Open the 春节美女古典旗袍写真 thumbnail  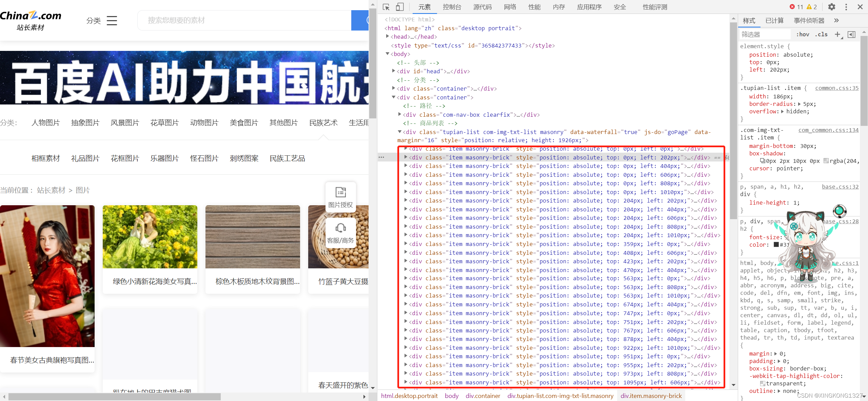(x=47, y=276)
